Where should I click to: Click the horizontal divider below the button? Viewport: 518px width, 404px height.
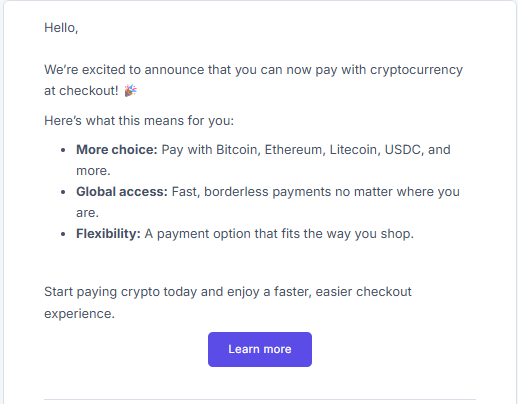point(260,399)
